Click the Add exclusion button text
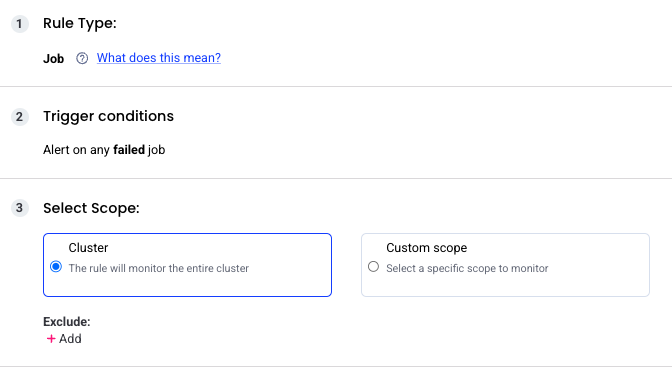The image size is (672, 368). coord(70,339)
